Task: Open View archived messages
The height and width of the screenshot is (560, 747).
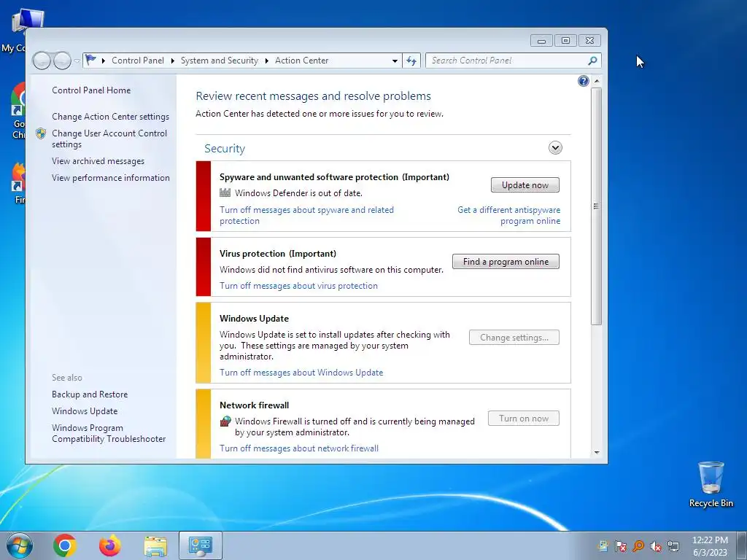Action: tap(98, 161)
